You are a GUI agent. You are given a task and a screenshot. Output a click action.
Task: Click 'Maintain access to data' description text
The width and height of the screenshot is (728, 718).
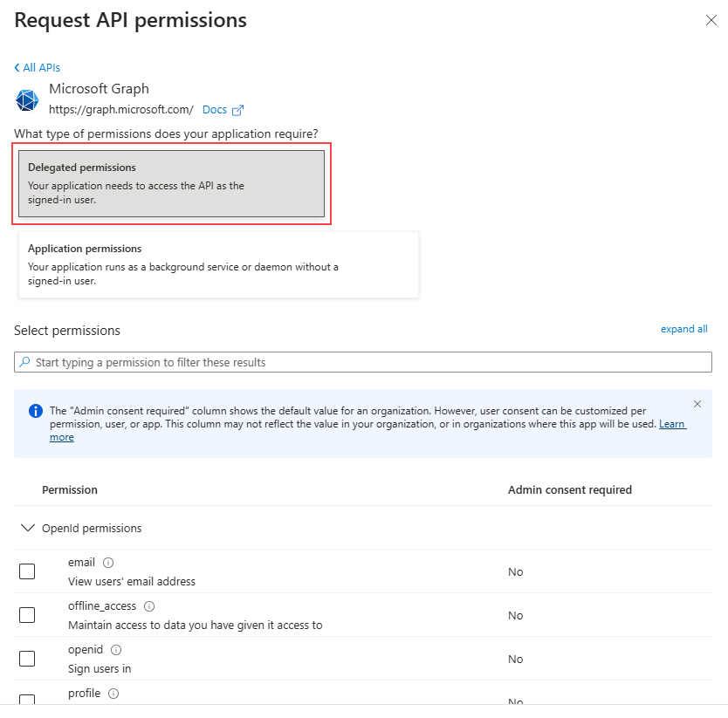[x=195, y=626]
